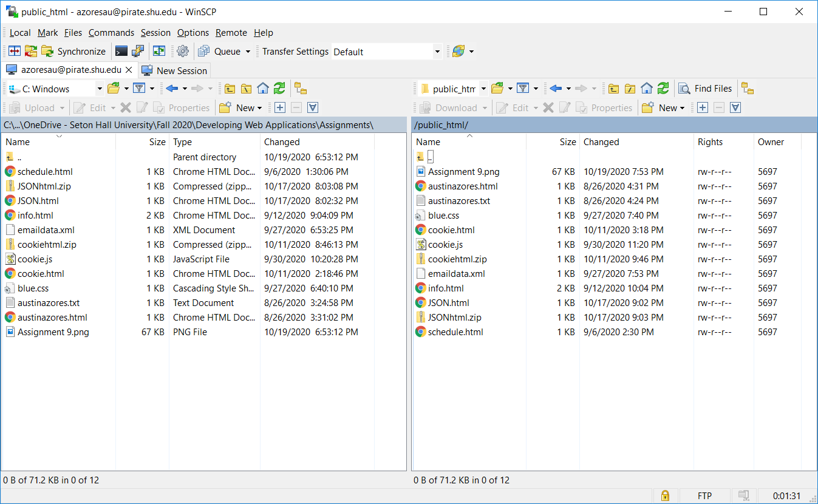Click the Compare Directories icon

[15, 52]
